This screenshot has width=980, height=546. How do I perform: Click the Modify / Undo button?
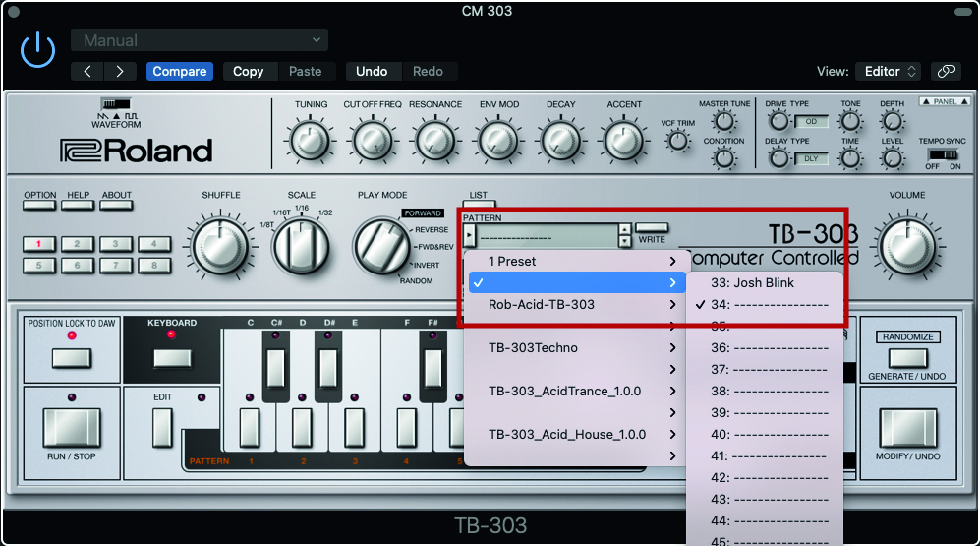tap(907, 428)
